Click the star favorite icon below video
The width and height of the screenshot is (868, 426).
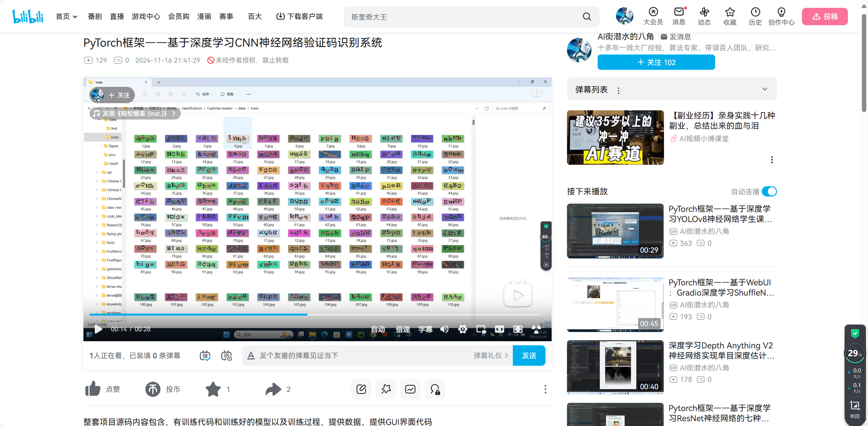[213, 389]
